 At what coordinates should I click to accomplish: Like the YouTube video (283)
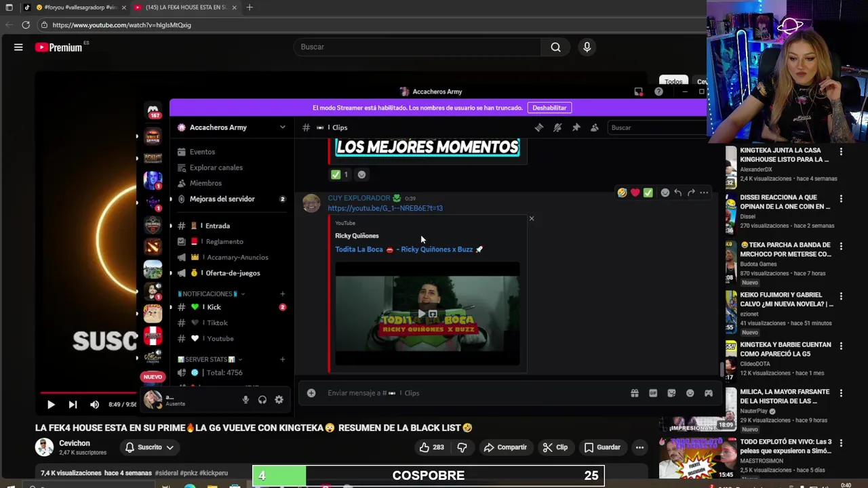[431, 447]
